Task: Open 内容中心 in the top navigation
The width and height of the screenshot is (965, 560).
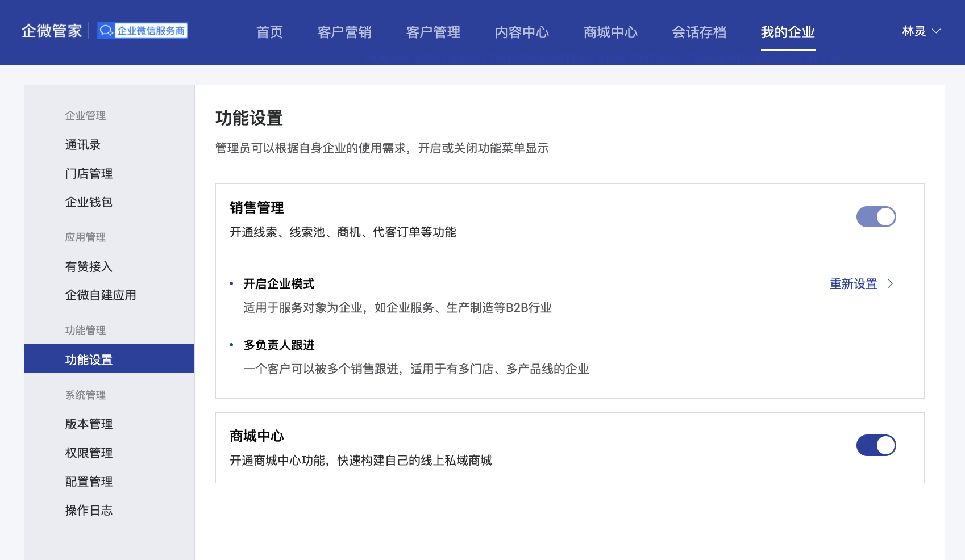Action: [522, 32]
